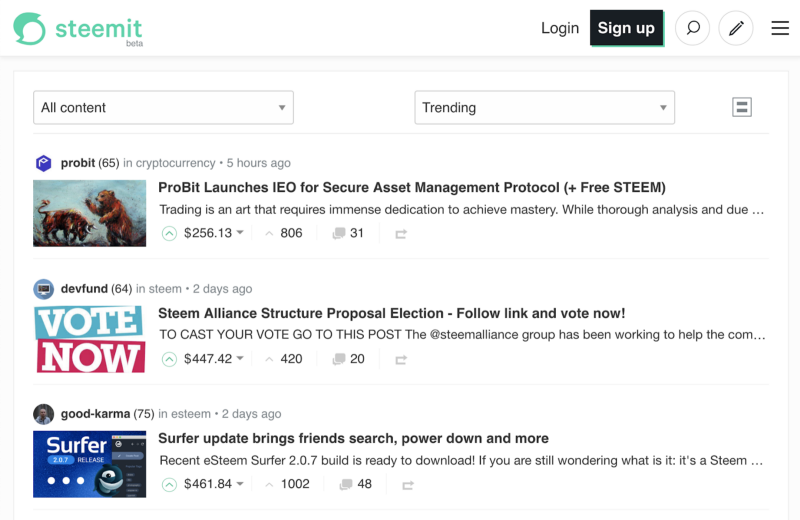Open the esteem tag link
The image size is (800, 520).
[191, 414]
